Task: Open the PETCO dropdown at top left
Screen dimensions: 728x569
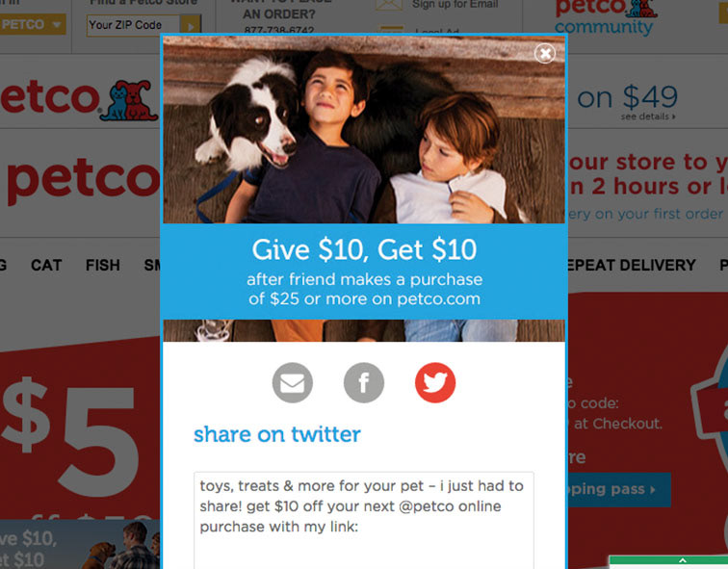Action: click(32, 24)
